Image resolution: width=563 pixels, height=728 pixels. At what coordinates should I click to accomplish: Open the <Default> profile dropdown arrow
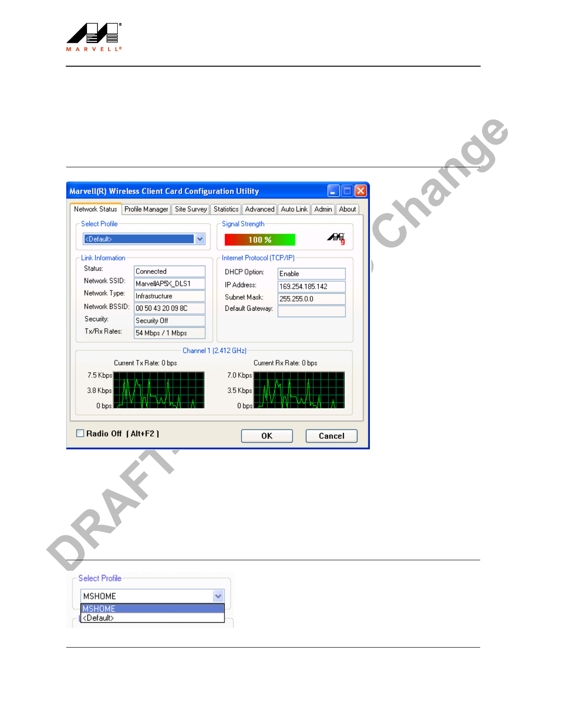[x=200, y=239]
